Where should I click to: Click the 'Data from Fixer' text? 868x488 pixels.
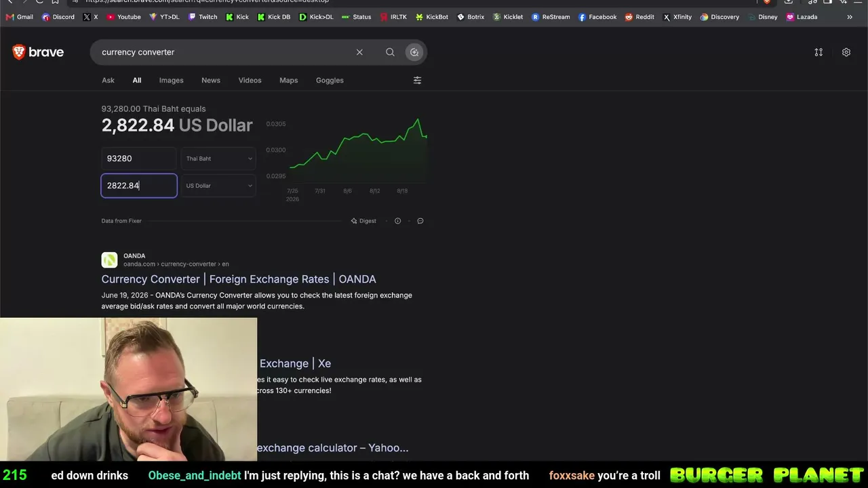point(121,221)
